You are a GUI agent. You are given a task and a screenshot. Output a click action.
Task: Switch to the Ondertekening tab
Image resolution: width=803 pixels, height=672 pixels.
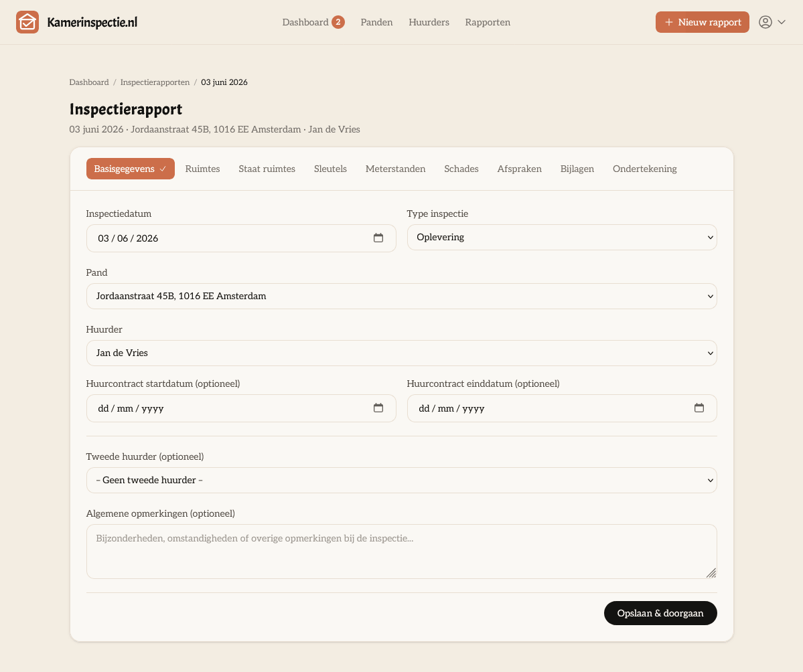pos(645,169)
